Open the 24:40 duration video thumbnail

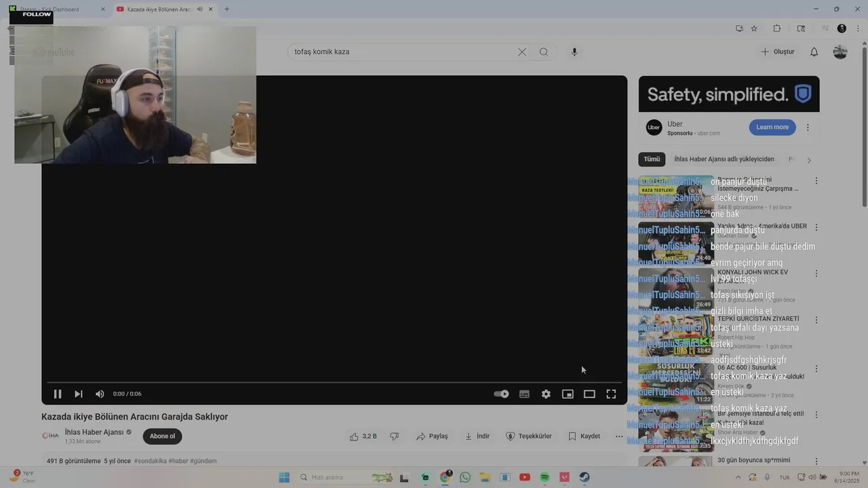coord(676,243)
